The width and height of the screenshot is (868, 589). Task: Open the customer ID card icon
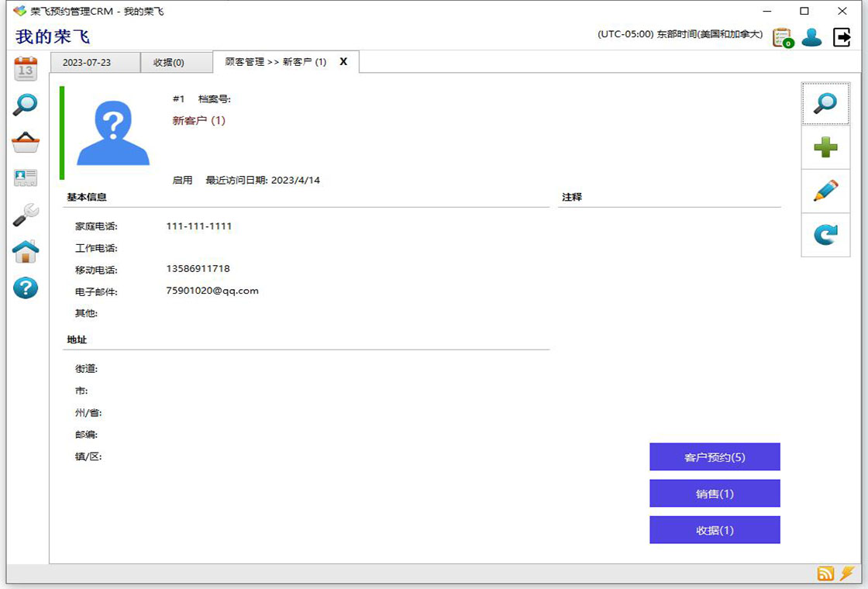pos(26,177)
